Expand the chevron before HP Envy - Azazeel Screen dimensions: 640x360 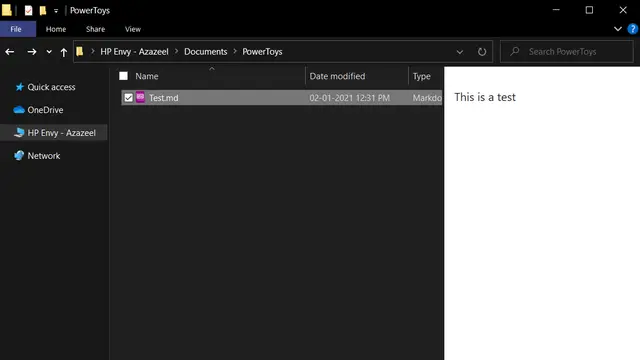[x=93, y=51]
